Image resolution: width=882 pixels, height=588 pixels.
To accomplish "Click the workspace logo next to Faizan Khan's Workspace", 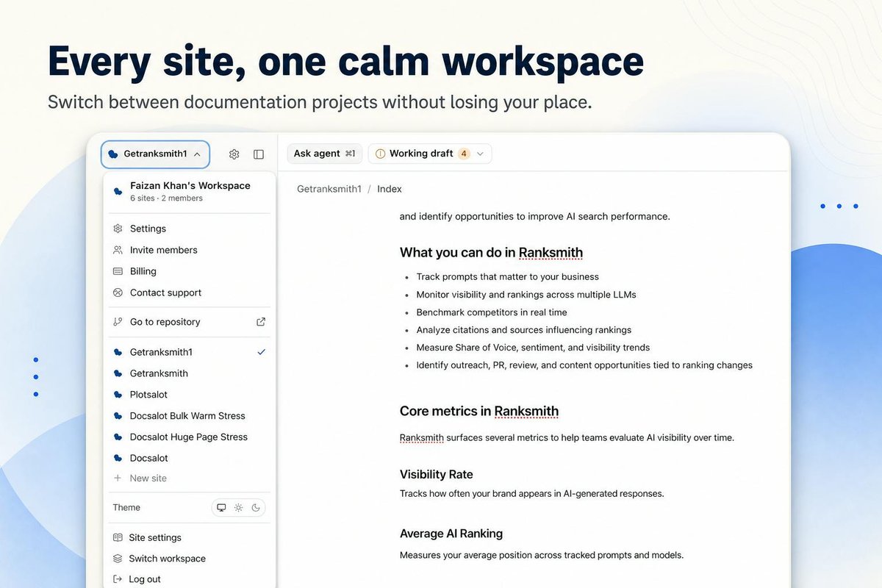I will click(x=118, y=191).
